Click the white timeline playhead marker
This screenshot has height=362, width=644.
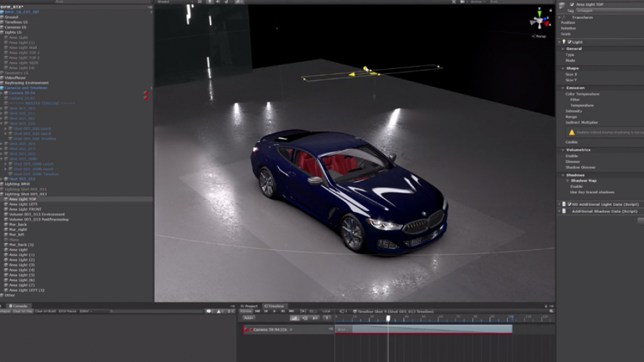click(388, 318)
